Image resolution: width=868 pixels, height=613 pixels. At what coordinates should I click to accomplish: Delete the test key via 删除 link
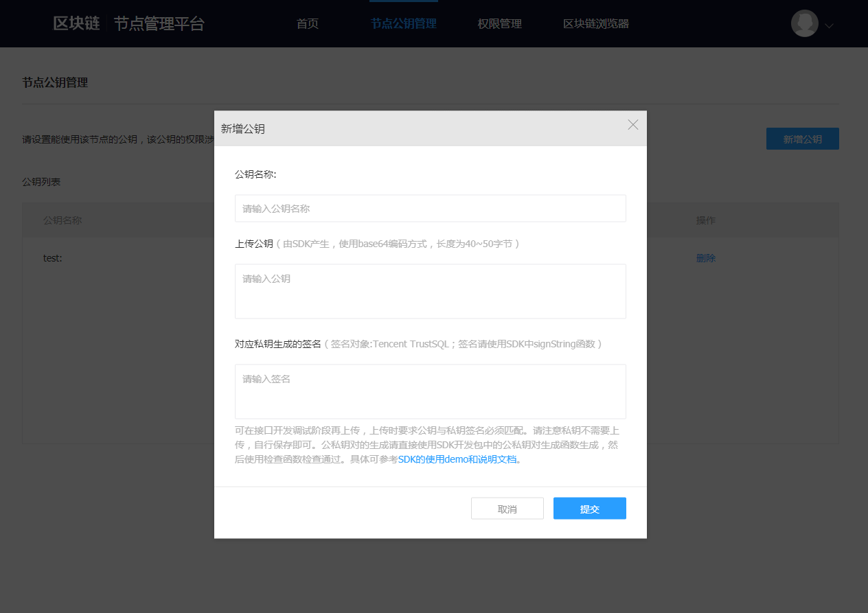click(707, 257)
